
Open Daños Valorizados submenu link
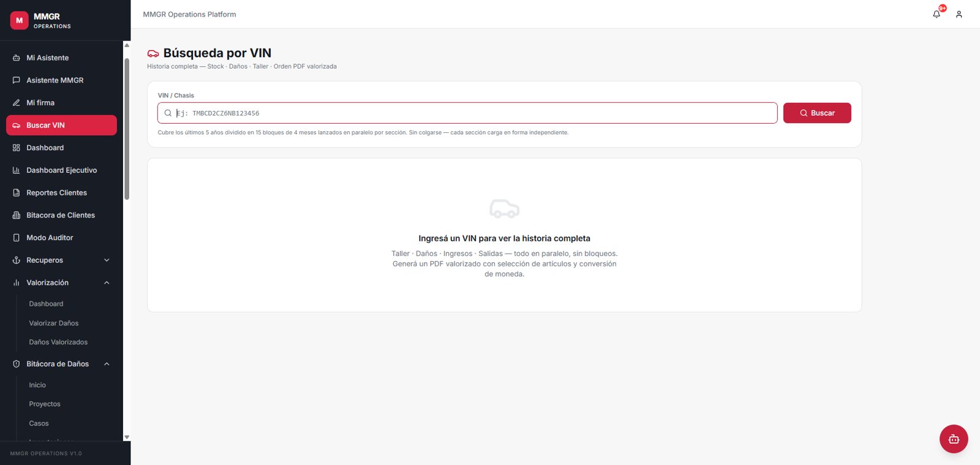(58, 342)
